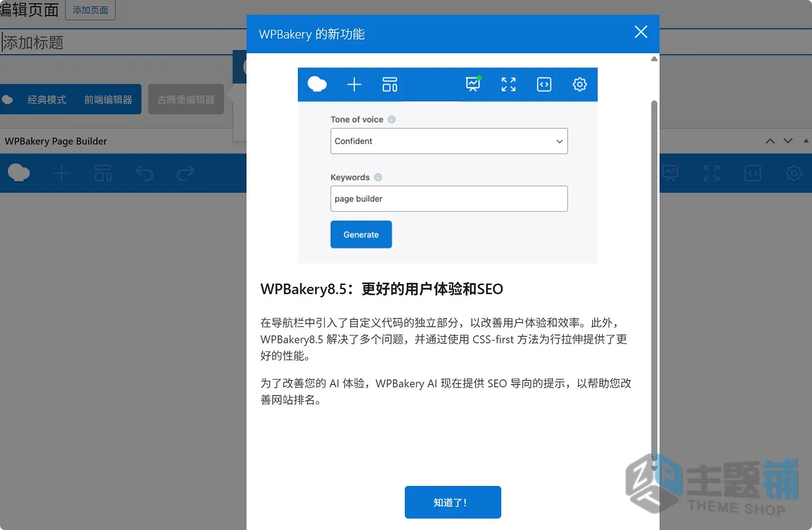Click the WPBakery Page Builder panel title
Viewport: 812px width, 530px height.
[x=56, y=141]
